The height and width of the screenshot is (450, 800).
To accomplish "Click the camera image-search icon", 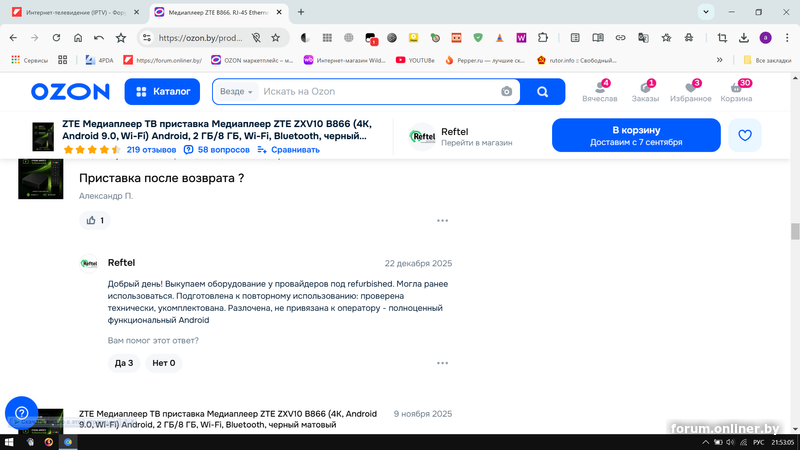I will (x=506, y=92).
